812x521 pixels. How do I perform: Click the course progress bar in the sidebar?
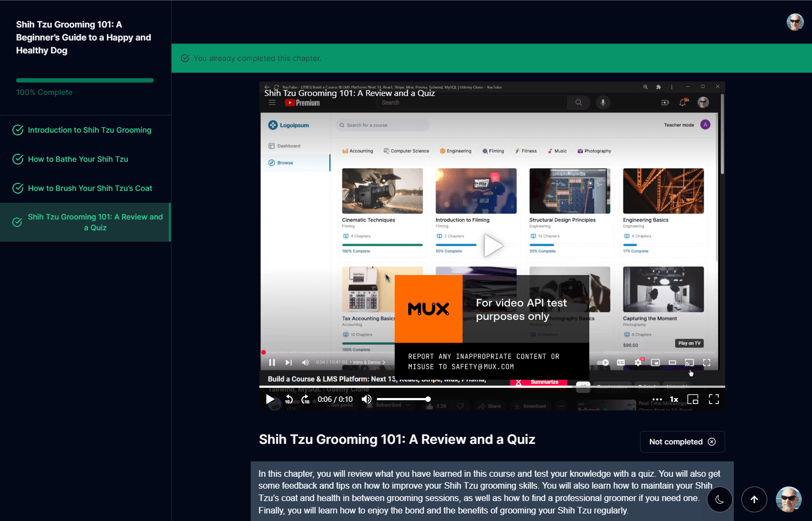(85, 80)
